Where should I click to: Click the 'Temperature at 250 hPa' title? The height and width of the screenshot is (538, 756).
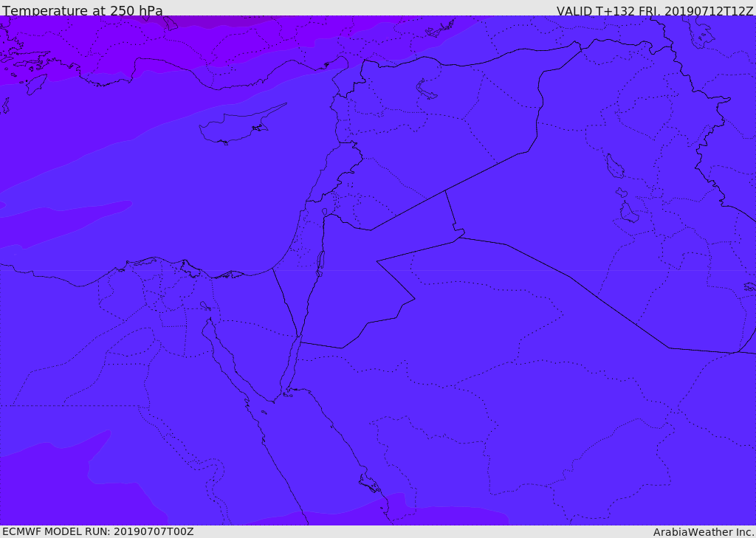pos(83,10)
